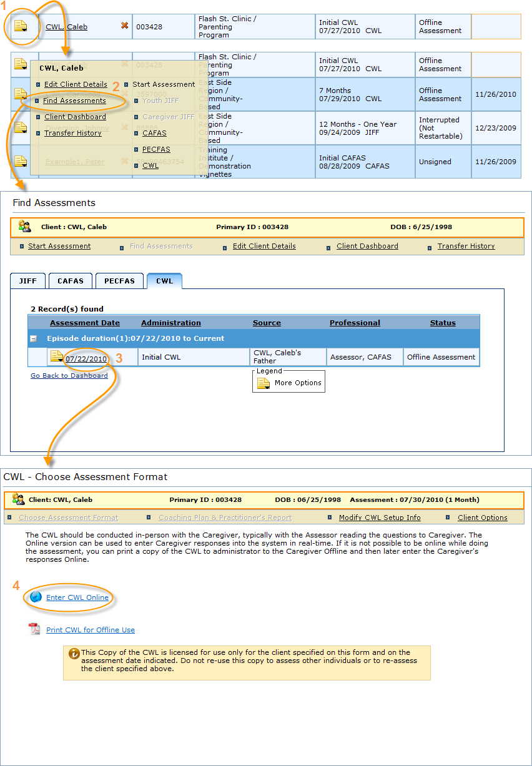The width and height of the screenshot is (532, 766).
Task: Click Edit Client Details link in Find Assessments nav
Action: (x=264, y=246)
